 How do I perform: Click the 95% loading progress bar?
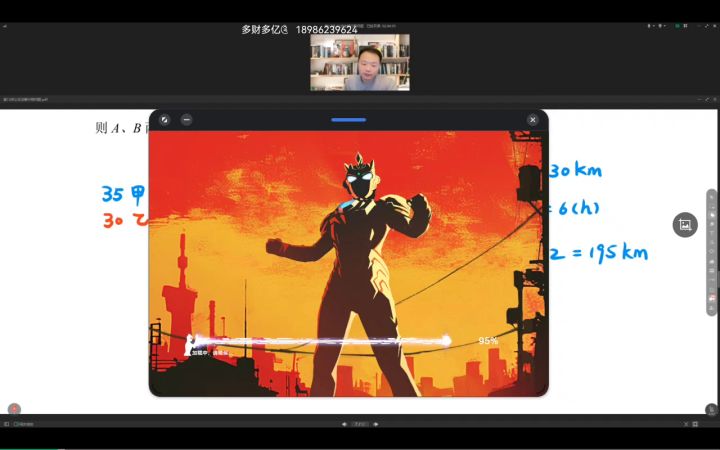(x=319, y=341)
